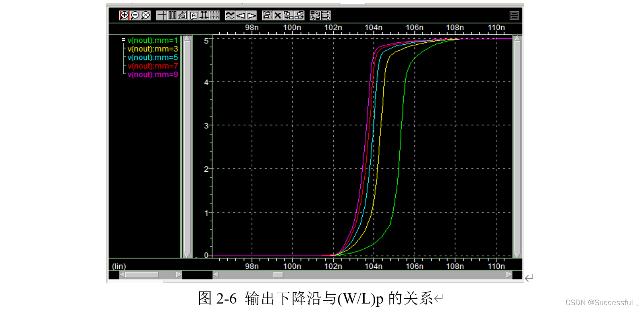This screenshot has width=644, height=310.
Task: Click the select panel dashed-box icon
Action: tap(267, 15)
